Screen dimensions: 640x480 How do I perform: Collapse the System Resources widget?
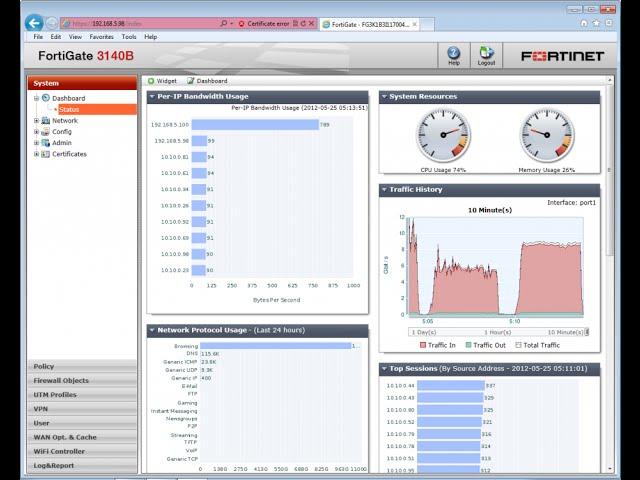coord(384,97)
